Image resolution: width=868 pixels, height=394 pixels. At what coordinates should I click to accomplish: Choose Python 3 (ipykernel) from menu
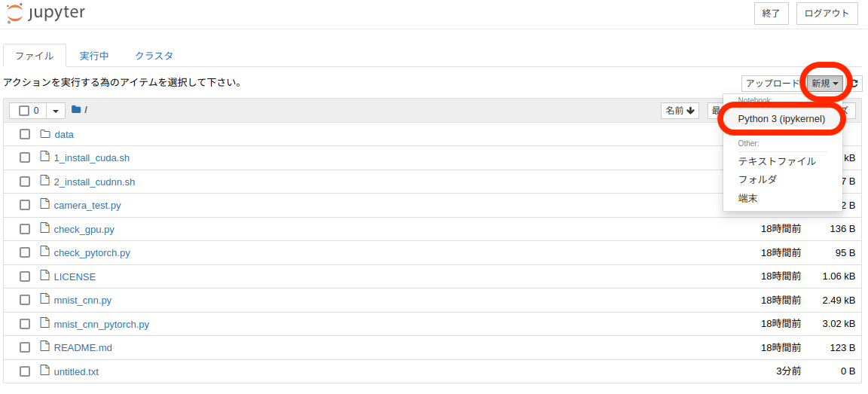pos(781,119)
